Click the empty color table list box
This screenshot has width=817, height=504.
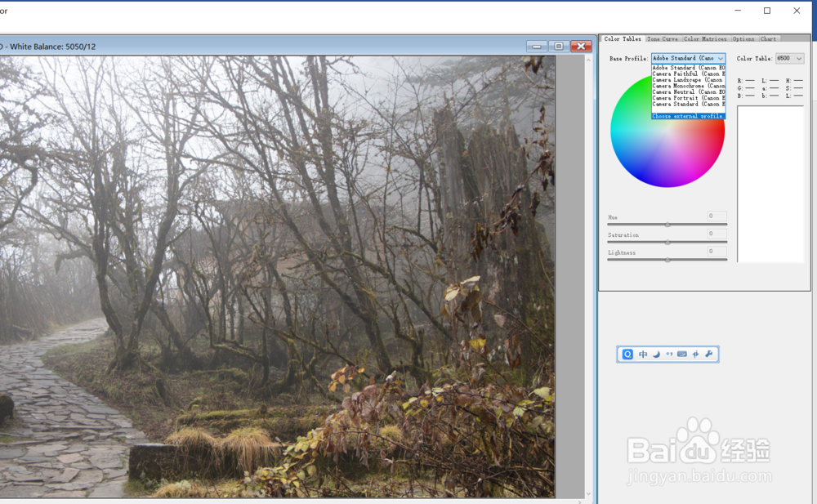coord(770,184)
